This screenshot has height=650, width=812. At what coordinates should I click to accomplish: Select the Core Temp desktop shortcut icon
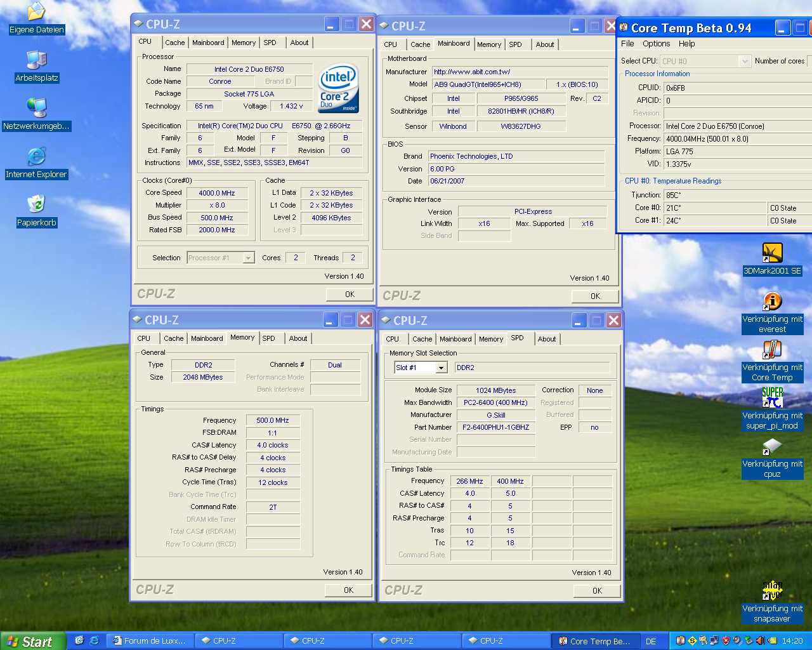tap(772, 350)
